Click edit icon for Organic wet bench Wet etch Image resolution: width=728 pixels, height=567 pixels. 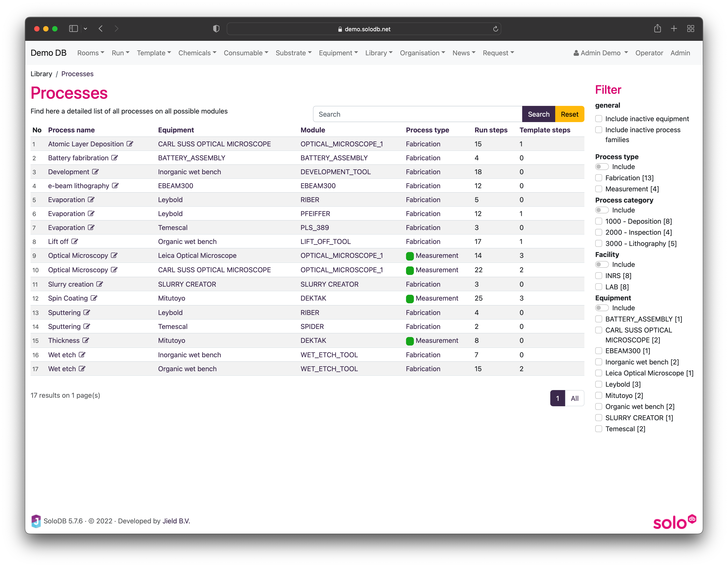pyautogui.click(x=82, y=369)
